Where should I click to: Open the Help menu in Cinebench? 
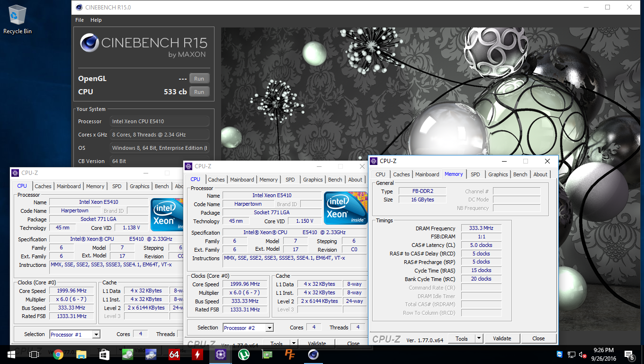(96, 20)
